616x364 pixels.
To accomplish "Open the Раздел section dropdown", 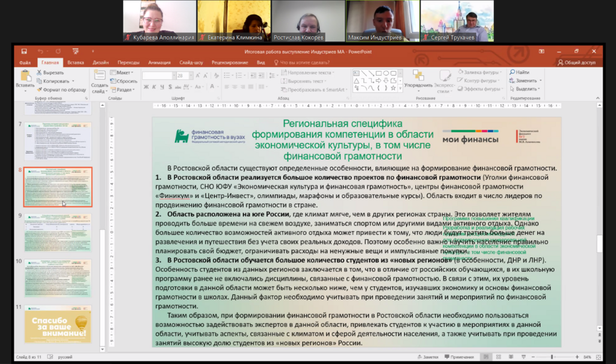I will tap(123, 90).
